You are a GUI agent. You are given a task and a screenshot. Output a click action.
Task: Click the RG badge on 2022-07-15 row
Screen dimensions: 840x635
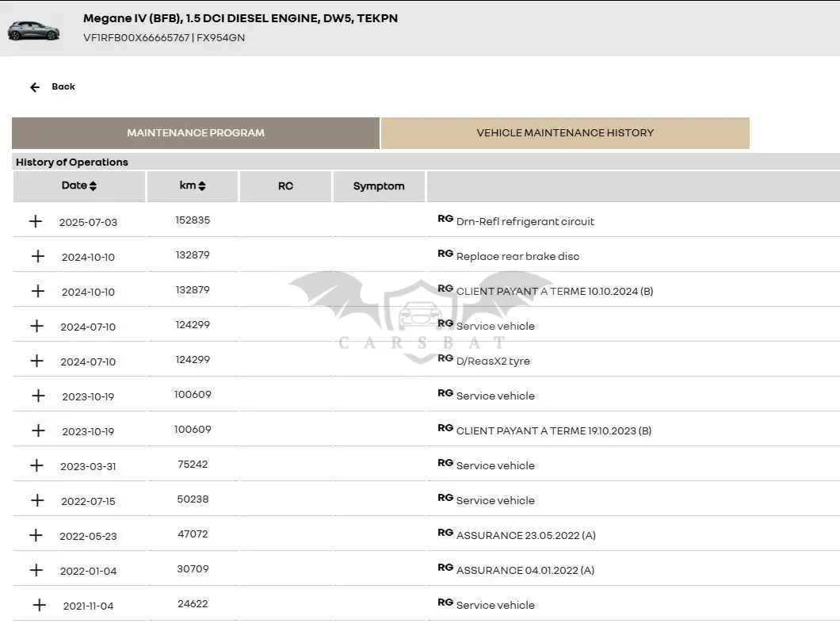click(x=445, y=497)
